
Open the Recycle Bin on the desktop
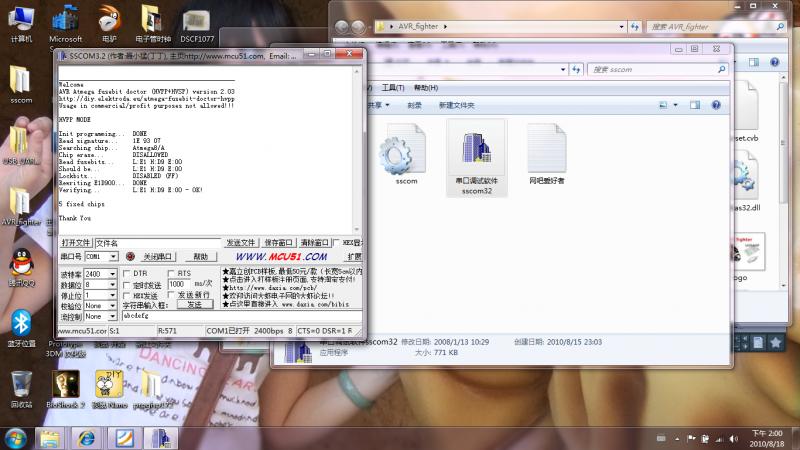coord(21,384)
